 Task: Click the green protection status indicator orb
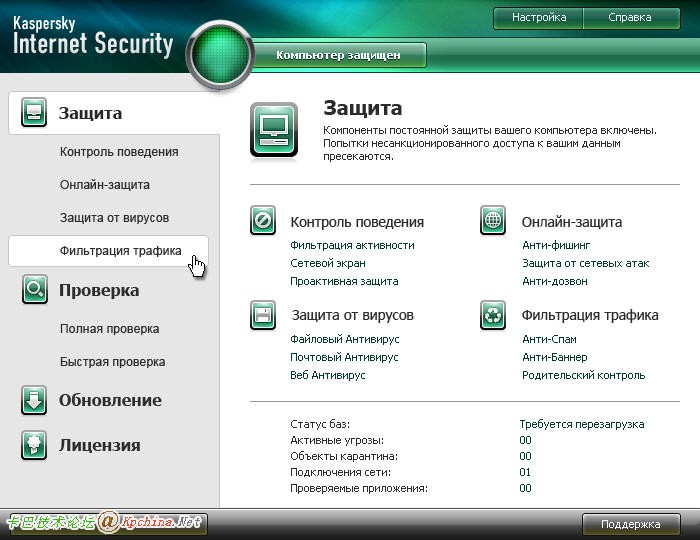[x=220, y=54]
